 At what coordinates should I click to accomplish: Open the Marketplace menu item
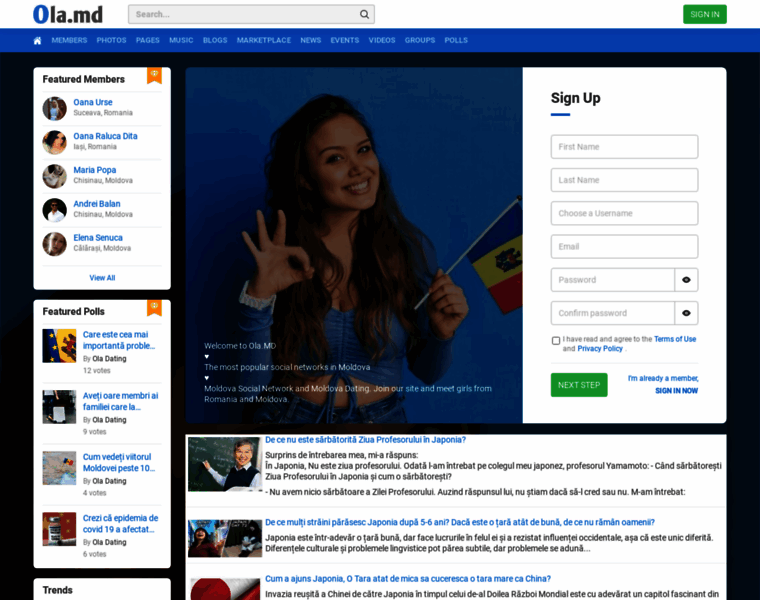click(264, 40)
